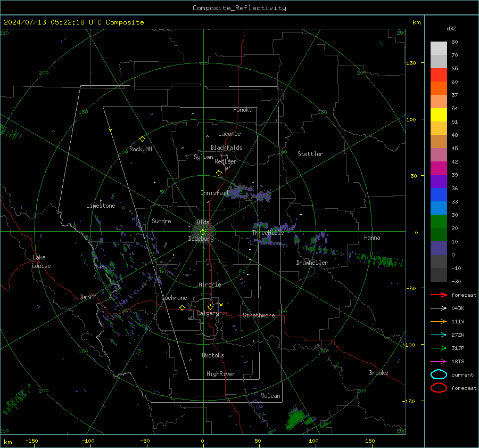Viewport: 479px width, 448px height.
Task: Click the yellow diamond marker below RedDeer
Action: [219, 173]
